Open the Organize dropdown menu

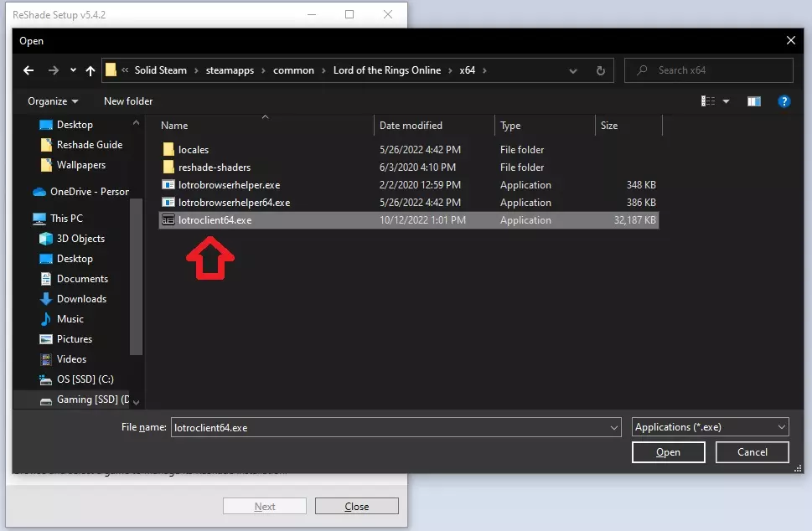53,101
